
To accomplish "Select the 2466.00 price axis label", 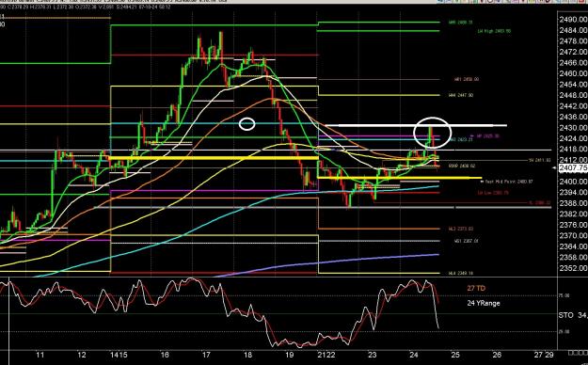I will tap(573, 63).
